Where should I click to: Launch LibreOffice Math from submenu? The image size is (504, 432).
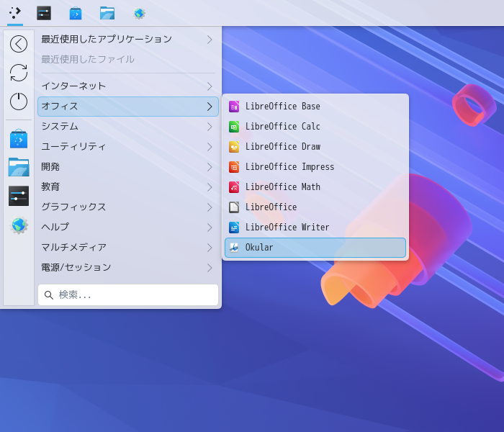[x=315, y=187]
